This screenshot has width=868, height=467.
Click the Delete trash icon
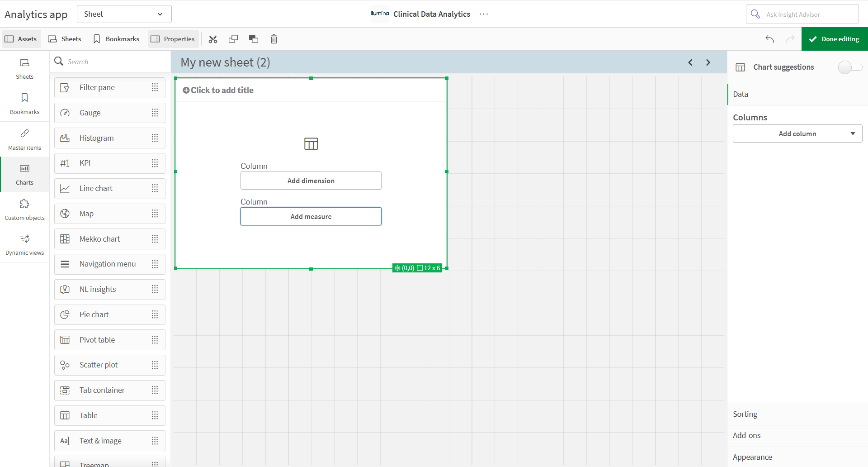click(x=274, y=39)
